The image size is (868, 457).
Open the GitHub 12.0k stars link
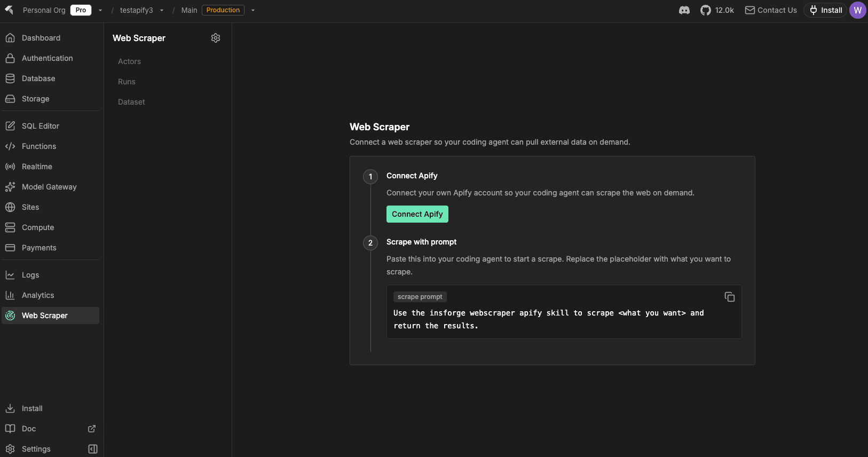point(717,10)
